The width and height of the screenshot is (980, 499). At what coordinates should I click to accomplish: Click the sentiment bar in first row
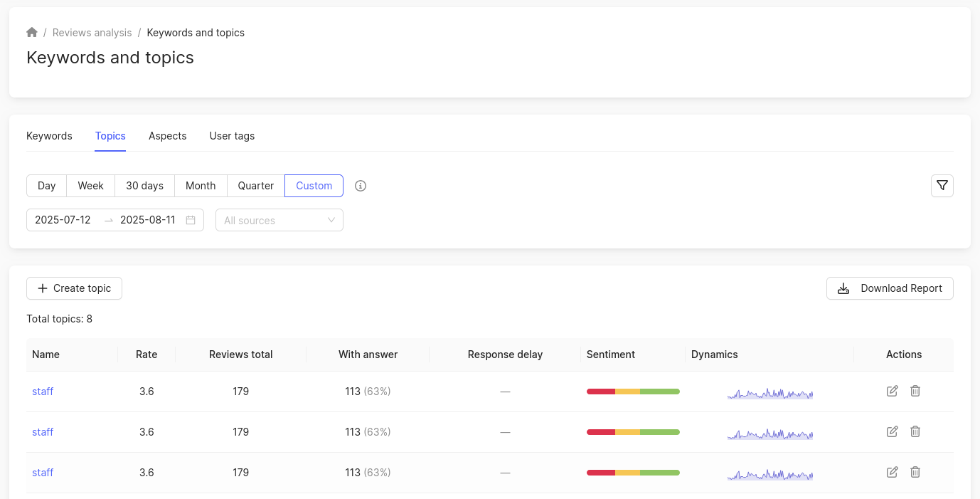633,392
